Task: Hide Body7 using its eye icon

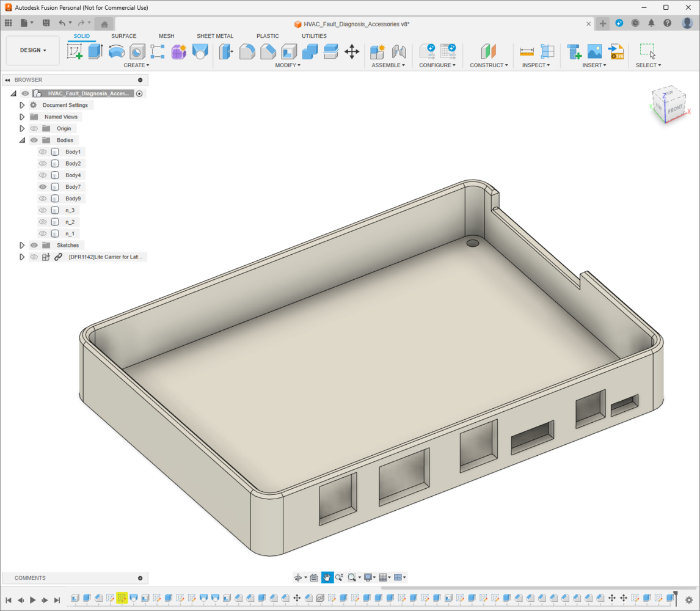Action: pyautogui.click(x=43, y=187)
